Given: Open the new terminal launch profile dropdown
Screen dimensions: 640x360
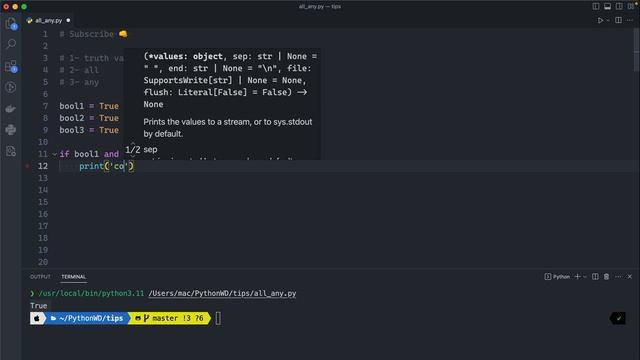Looking at the screenshot, I should pyautogui.click(x=585, y=277).
